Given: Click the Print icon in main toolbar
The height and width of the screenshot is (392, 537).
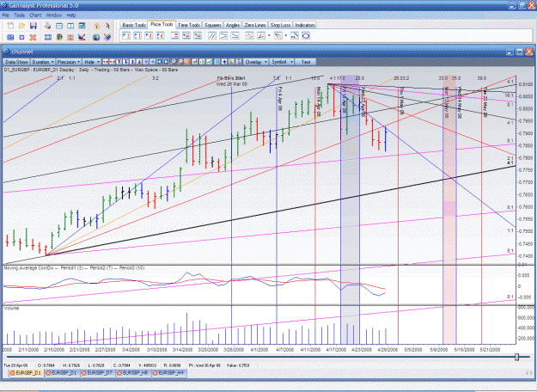Looking at the screenshot, I should 47,26.
